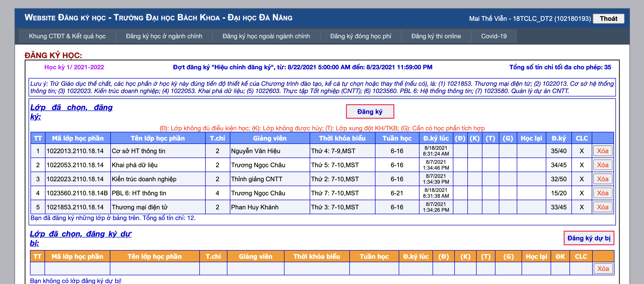Open Khung CTĐT & Kết quả học menu

[67, 36]
